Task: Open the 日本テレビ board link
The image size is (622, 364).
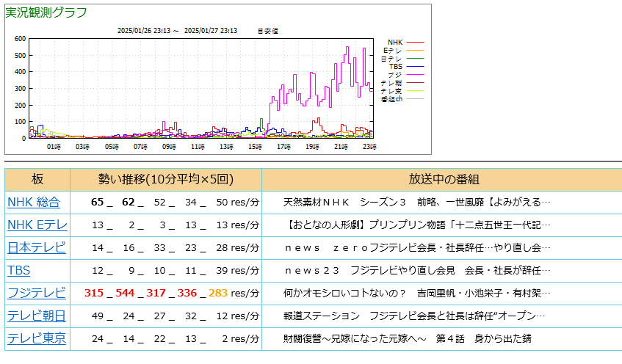Action: click(x=37, y=247)
